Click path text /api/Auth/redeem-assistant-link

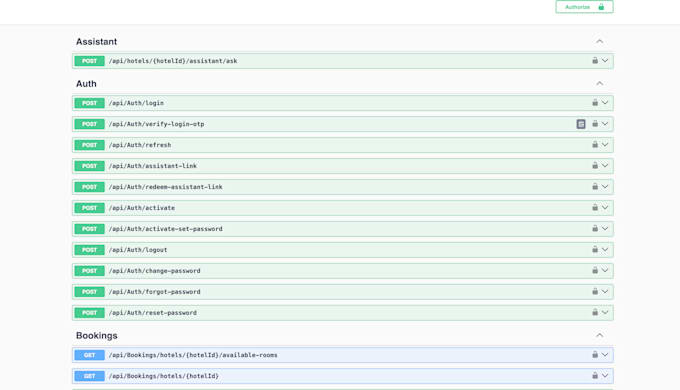click(x=166, y=187)
